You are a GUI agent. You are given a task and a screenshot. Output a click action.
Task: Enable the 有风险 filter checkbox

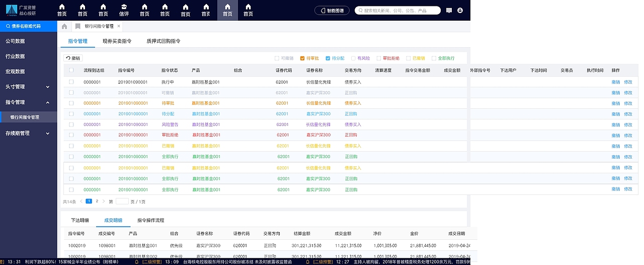click(x=354, y=58)
